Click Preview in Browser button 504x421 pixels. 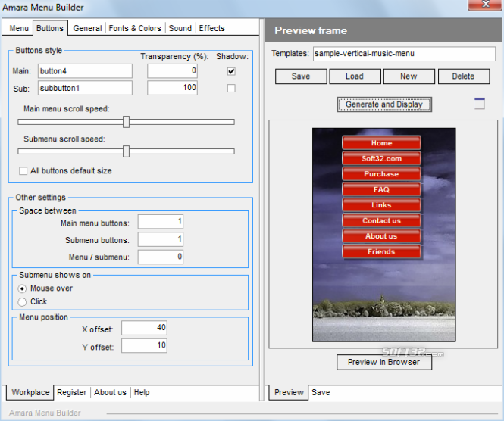[x=384, y=362]
